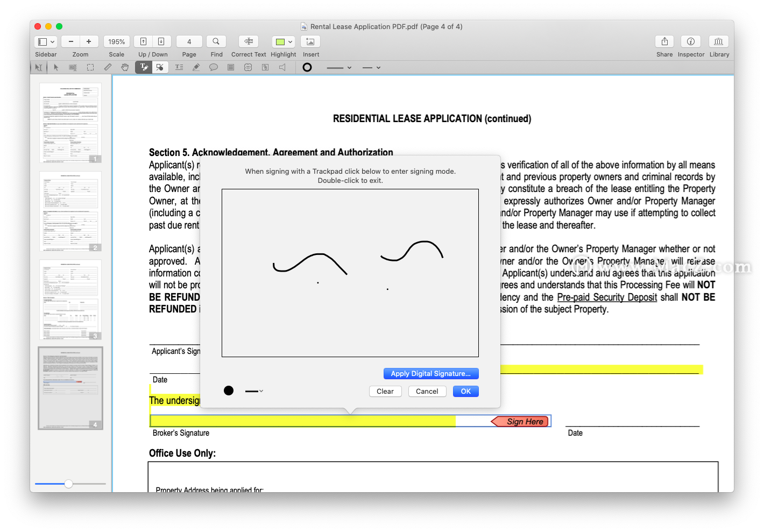Select the text box tool
764x532 pixels.
tap(179, 67)
